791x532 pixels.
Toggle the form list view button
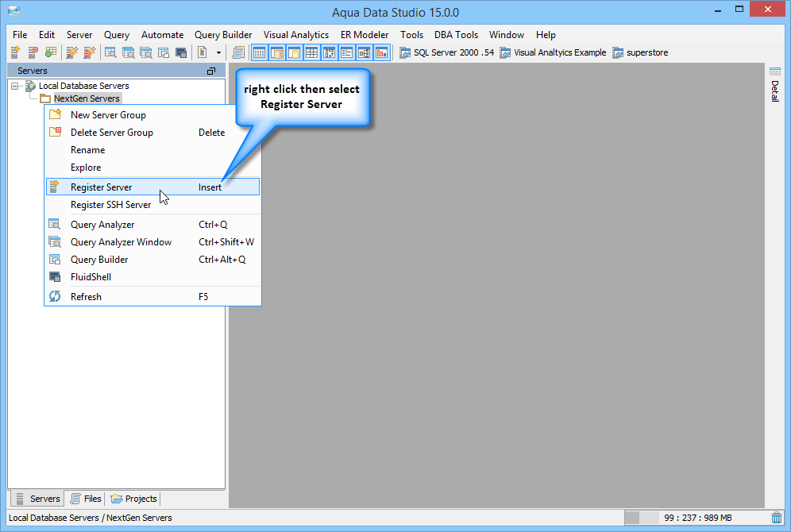coord(346,52)
